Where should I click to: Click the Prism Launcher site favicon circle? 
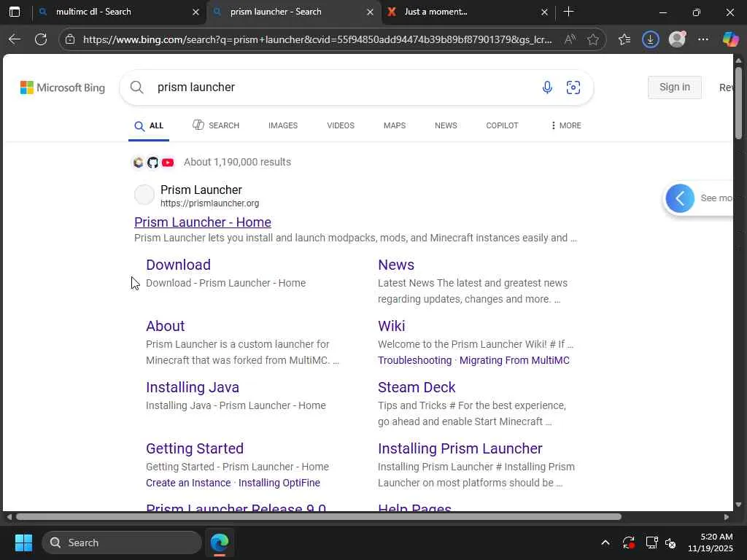pyautogui.click(x=144, y=195)
